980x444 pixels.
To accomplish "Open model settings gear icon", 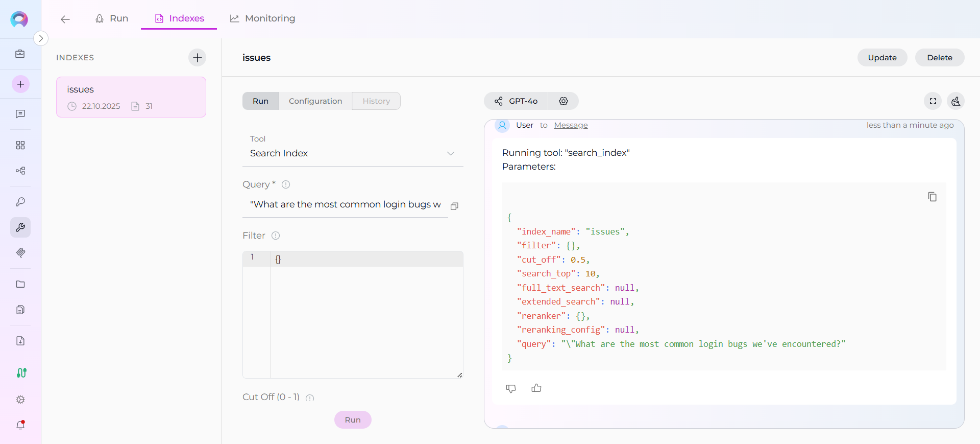I will pos(563,101).
